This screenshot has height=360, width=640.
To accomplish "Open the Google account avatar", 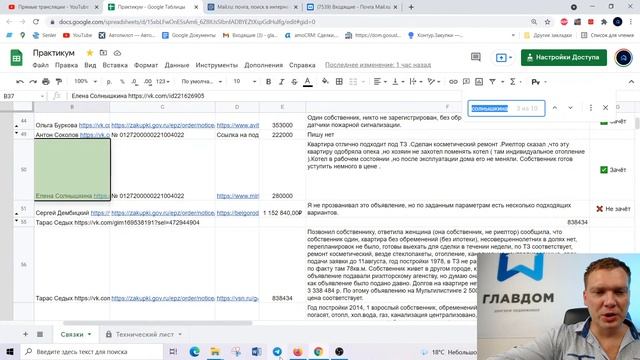I will (623, 58).
